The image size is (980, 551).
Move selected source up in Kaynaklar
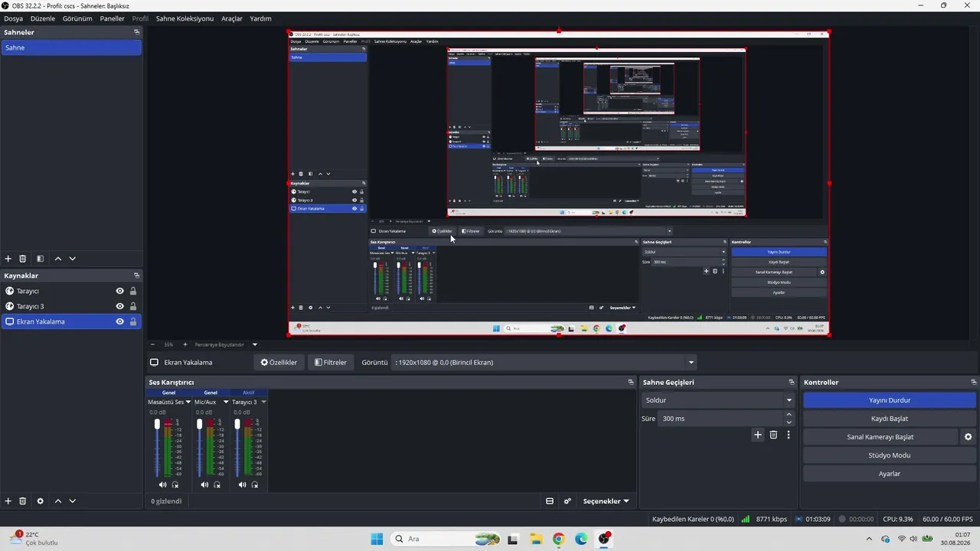point(57,501)
